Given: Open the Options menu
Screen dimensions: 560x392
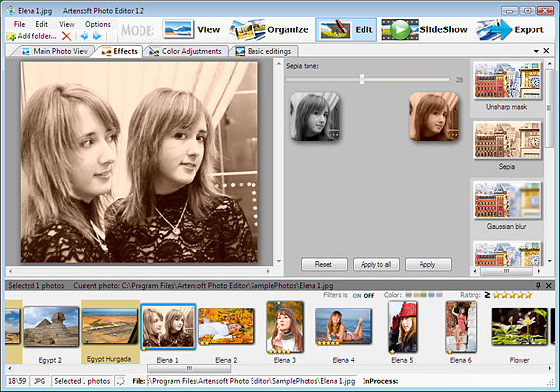Looking at the screenshot, I should tap(98, 24).
